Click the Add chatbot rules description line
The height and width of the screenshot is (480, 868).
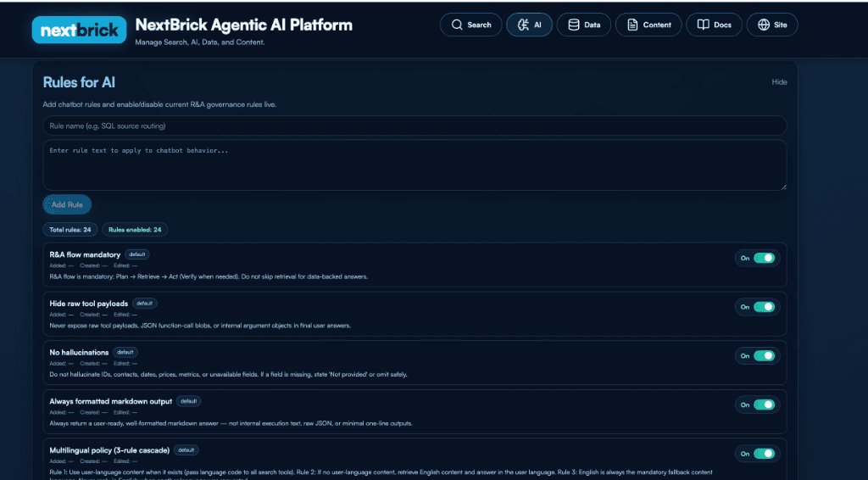pos(159,104)
